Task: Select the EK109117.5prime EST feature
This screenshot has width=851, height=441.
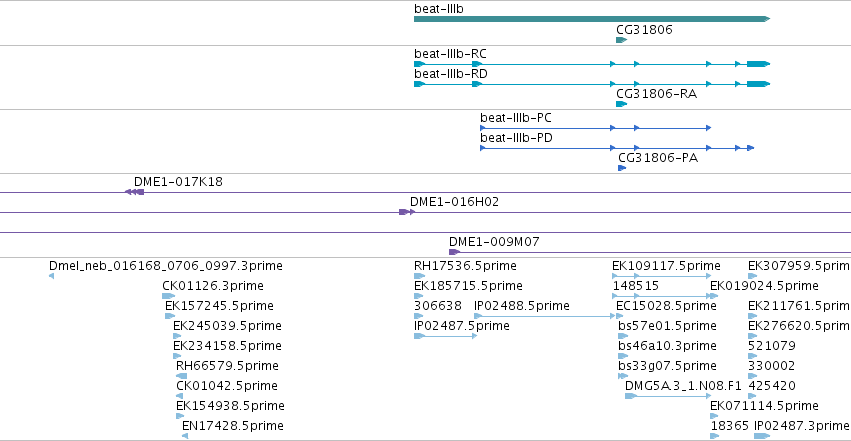Action: pyautogui.click(x=662, y=276)
